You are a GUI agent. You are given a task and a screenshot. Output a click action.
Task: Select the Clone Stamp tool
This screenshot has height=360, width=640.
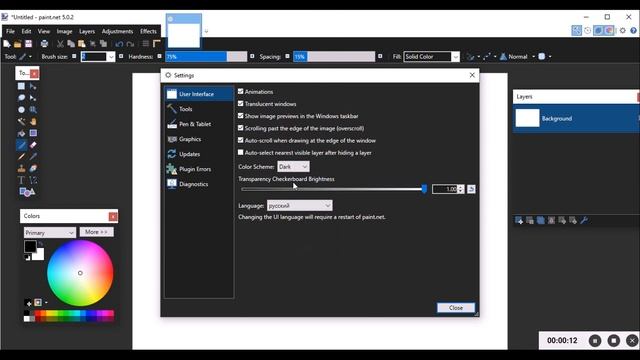coord(21,169)
